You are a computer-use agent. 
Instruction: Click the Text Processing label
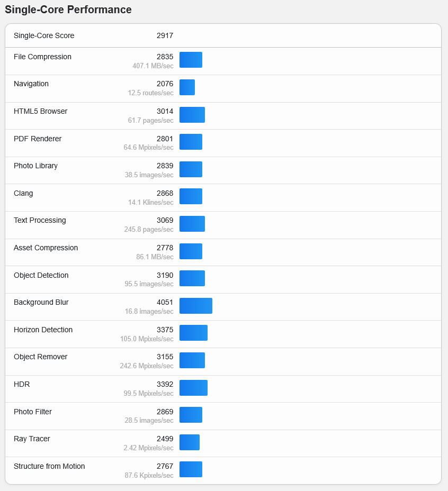[x=40, y=220]
